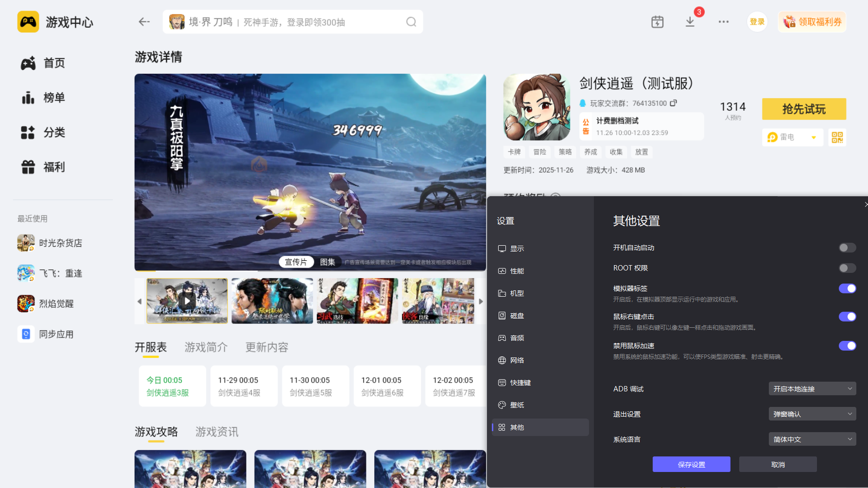Open the 网络 network settings panel
868x488 pixels.
pyautogui.click(x=517, y=360)
